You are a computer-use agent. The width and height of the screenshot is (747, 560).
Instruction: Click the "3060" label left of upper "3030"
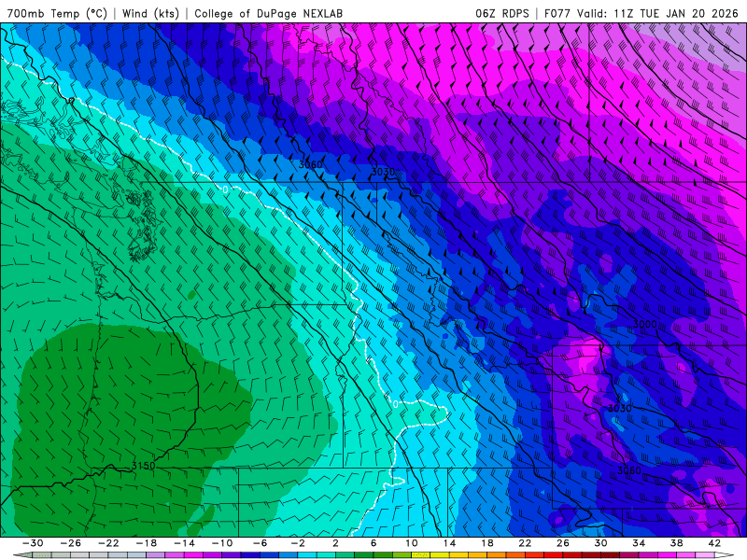coord(311,164)
